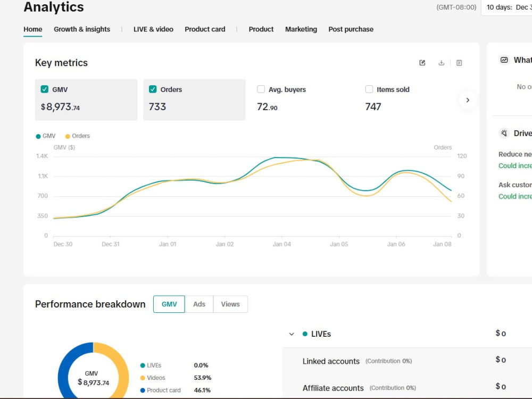The width and height of the screenshot is (532, 399).
Task: Enable the Avg. buyers checkbox
Action: coord(261,89)
